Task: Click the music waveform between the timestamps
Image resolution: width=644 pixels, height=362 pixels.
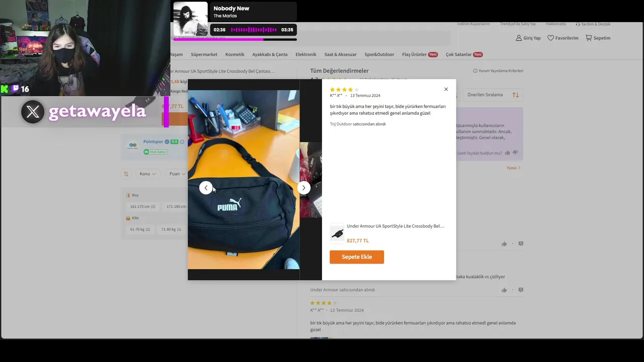Action: click(x=254, y=30)
